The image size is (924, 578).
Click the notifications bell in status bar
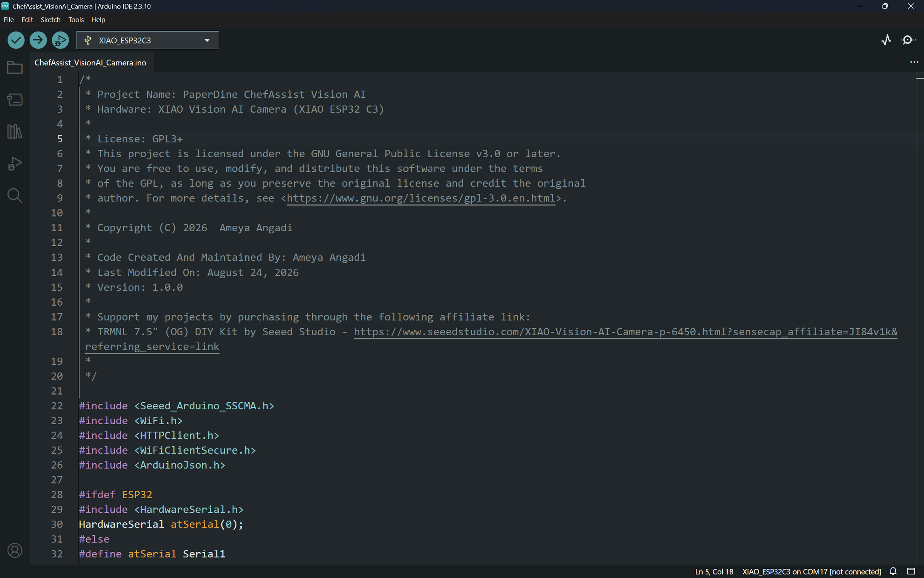(893, 571)
